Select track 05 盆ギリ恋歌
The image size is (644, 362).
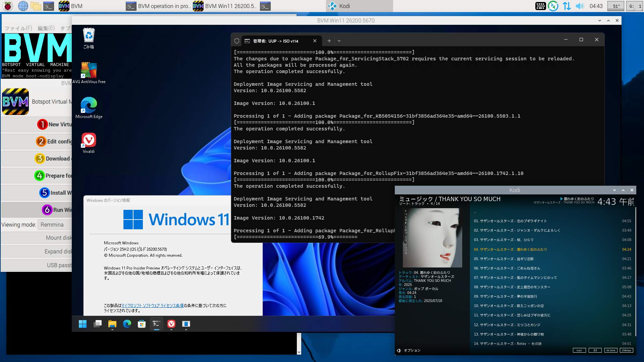tap(552, 259)
